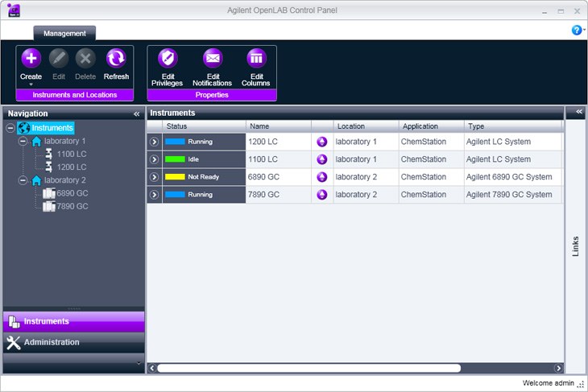
Task: Click the 'Agilent 6890 GC System' type cell
Action: click(513, 177)
